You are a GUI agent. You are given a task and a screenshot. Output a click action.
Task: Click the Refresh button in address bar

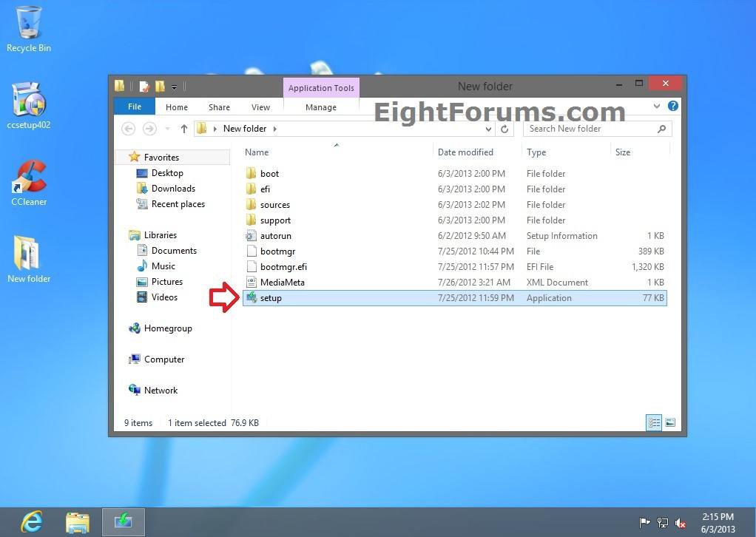pos(504,129)
